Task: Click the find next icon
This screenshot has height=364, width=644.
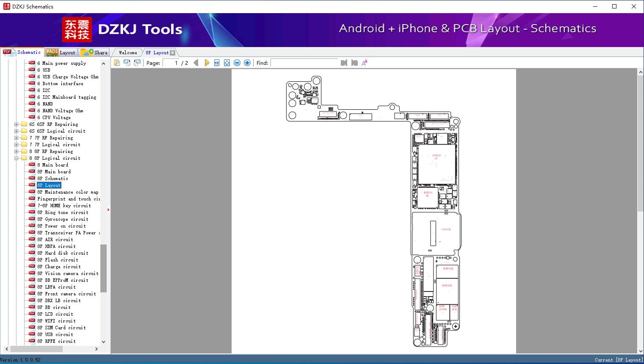Action: pyautogui.click(x=354, y=63)
